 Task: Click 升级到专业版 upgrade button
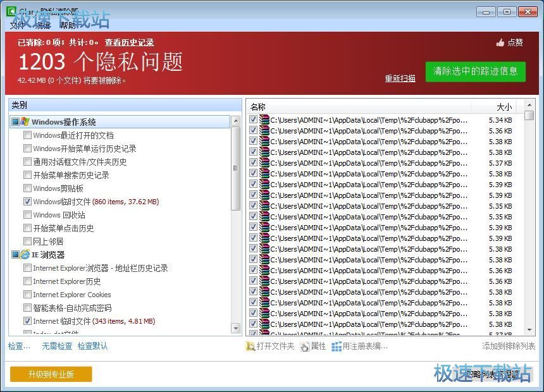pos(51,374)
